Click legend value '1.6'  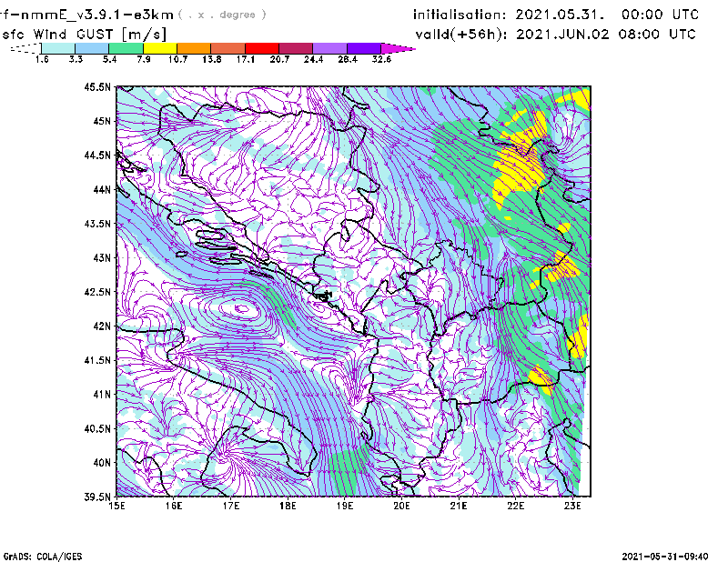point(42,59)
